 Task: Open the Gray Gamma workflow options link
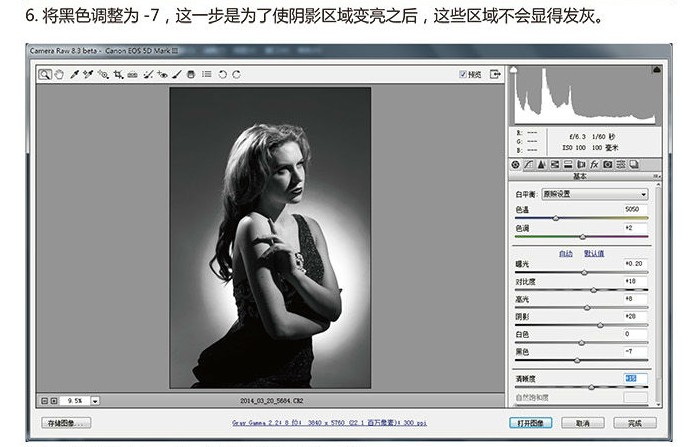[x=329, y=423]
